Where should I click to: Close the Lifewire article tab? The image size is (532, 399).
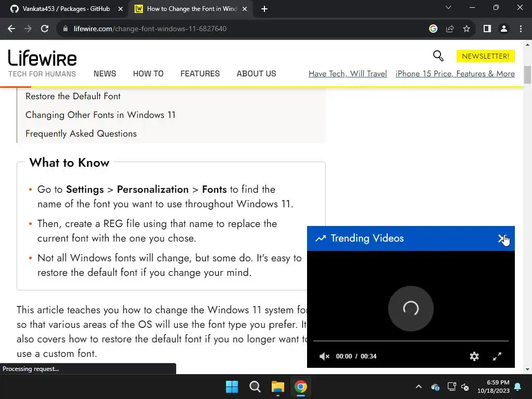245,9
